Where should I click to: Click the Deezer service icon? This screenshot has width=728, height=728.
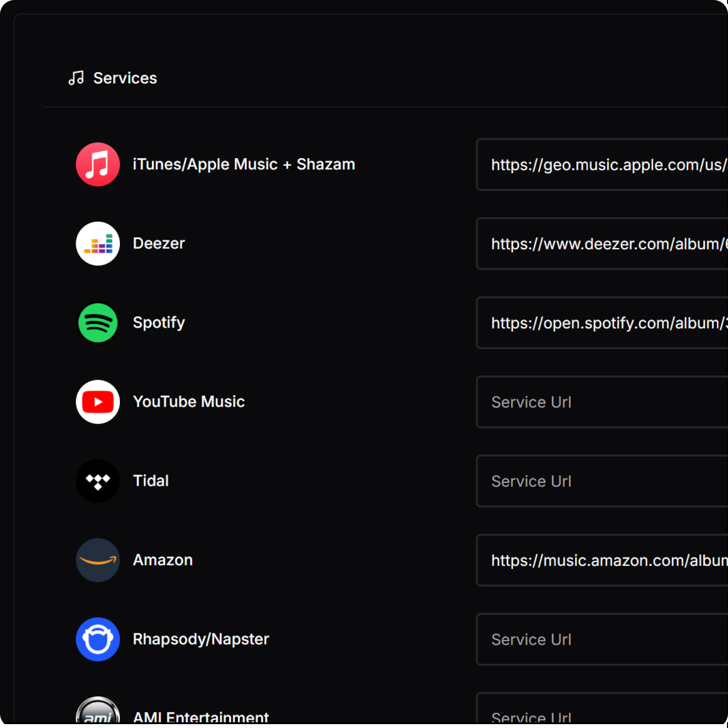tap(98, 244)
